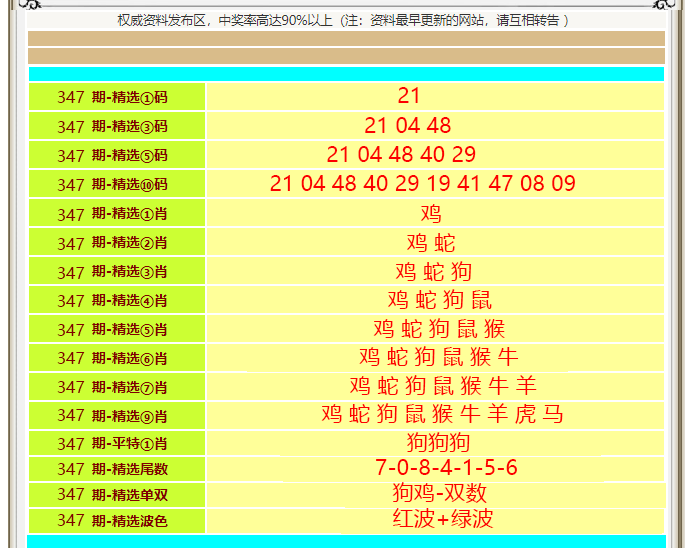The height and width of the screenshot is (548, 686).
Task: Select the nine-zodiac result ending in 虎 马
Action: (442, 415)
